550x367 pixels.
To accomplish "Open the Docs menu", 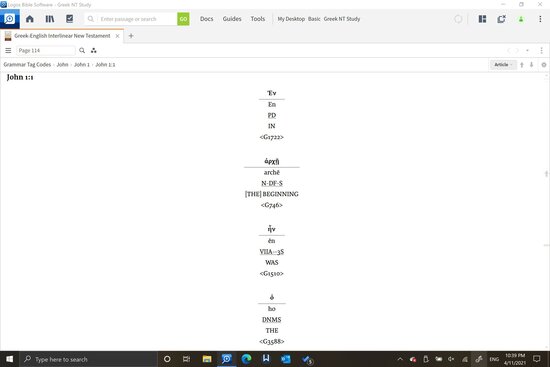I will (x=207, y=19).
